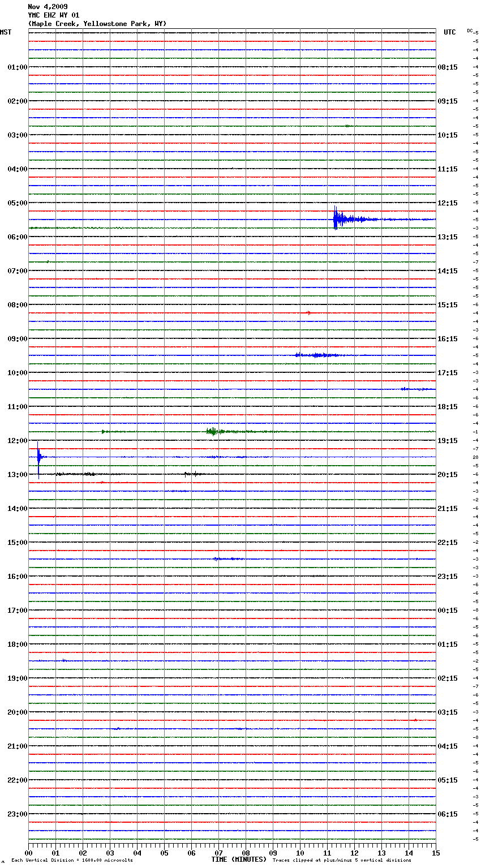
Task: Click the '17:15' UTC time label
Action: pos(448,373)
